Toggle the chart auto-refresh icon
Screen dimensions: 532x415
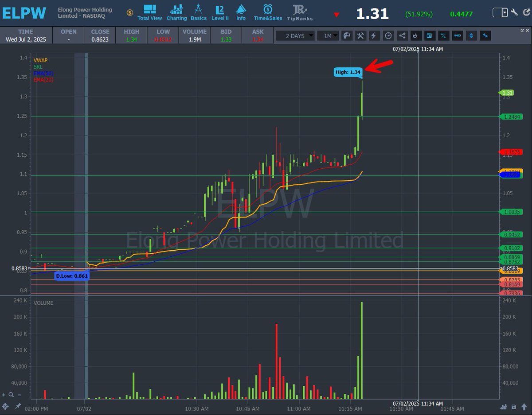click(415, 35)
